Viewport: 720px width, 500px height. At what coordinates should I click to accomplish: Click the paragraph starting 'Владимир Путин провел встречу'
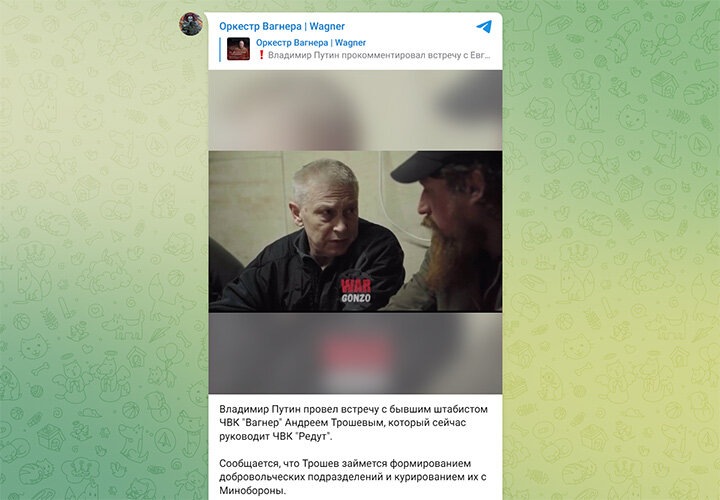353,422
